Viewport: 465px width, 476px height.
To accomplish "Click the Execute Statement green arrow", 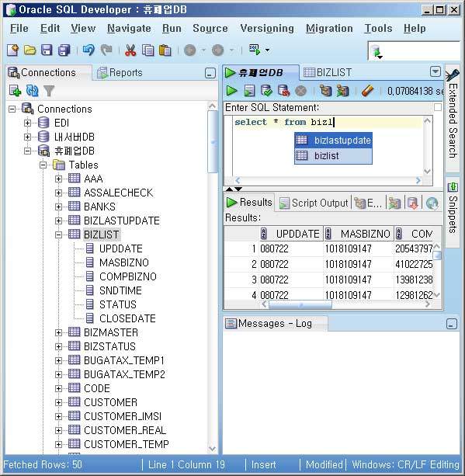I will (x=231, y=91).
